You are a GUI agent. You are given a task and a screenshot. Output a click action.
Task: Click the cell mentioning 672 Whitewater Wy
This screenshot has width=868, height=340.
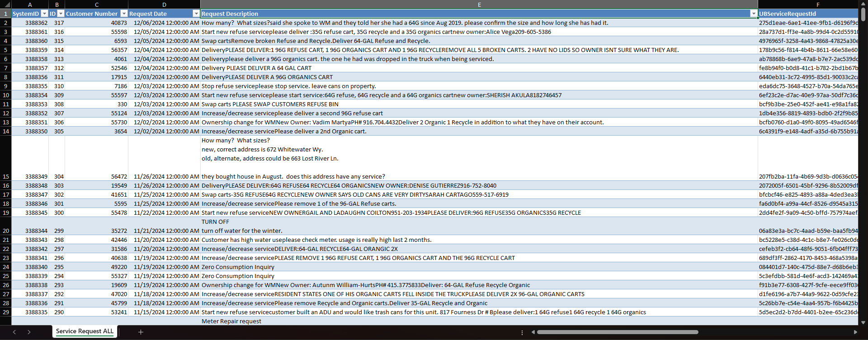coord(479,158)
